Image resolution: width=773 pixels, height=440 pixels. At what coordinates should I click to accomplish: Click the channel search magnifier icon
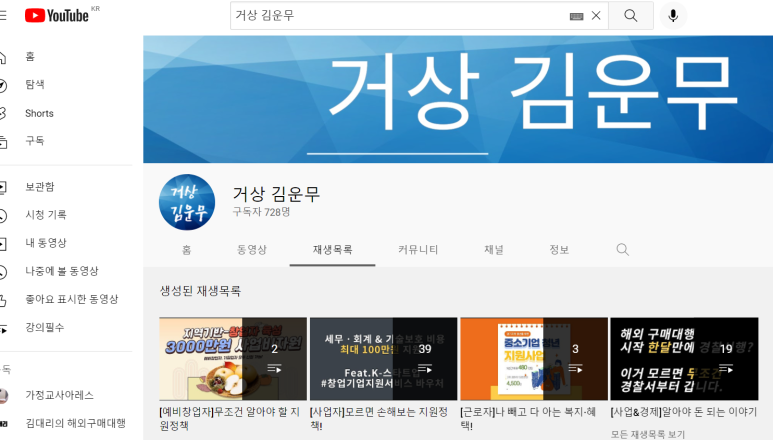point(623,250)
